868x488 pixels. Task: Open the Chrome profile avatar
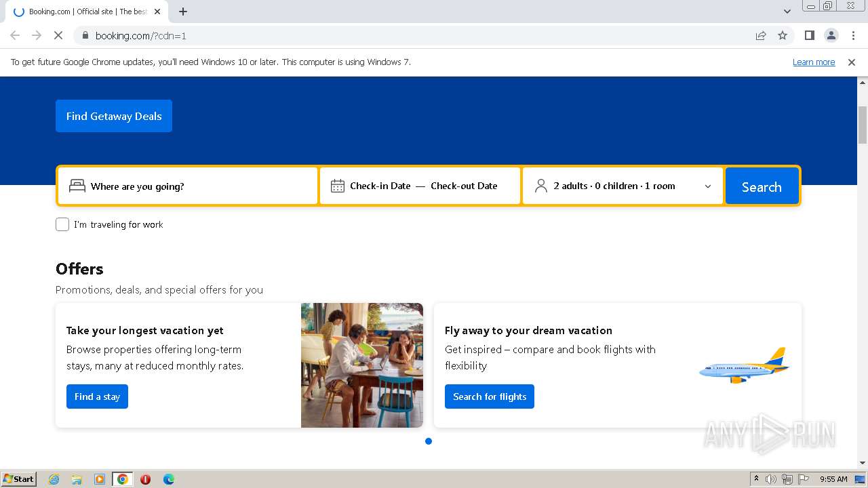[x=831, y=35]
